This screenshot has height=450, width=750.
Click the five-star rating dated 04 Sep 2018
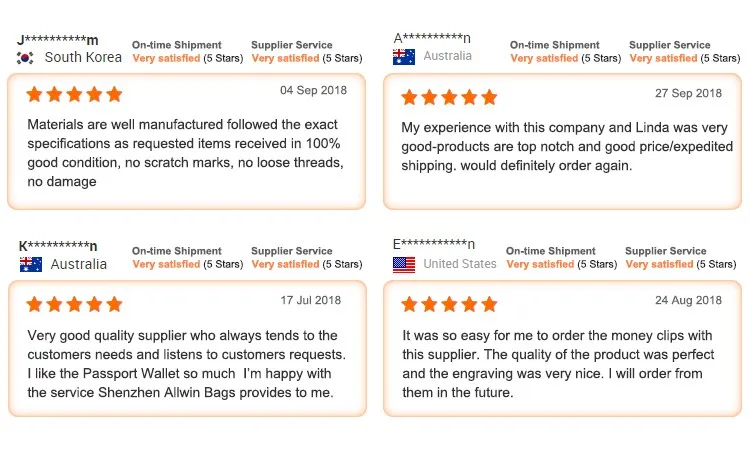(74, 94)
